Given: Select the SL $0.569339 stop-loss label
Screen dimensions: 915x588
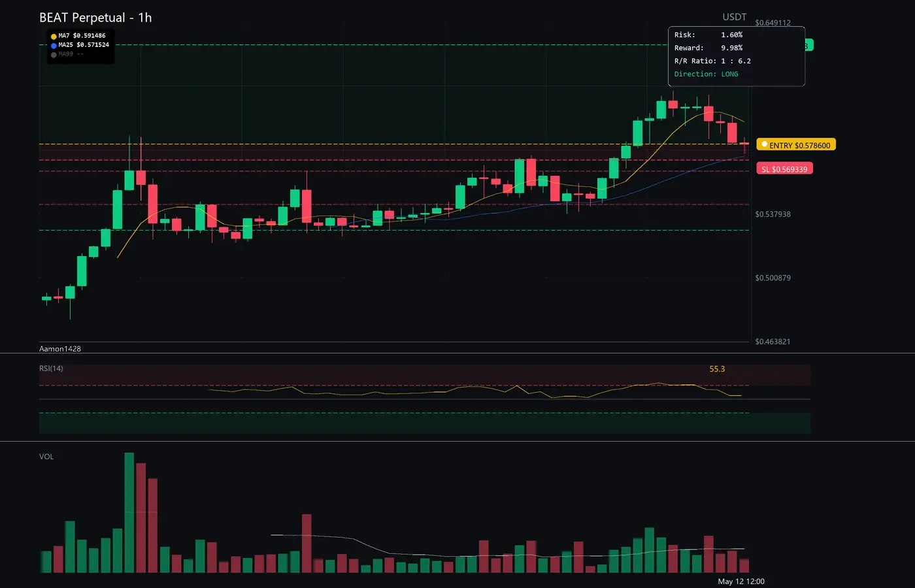Looking at the screenshot, I should click(x=784, y=169).
